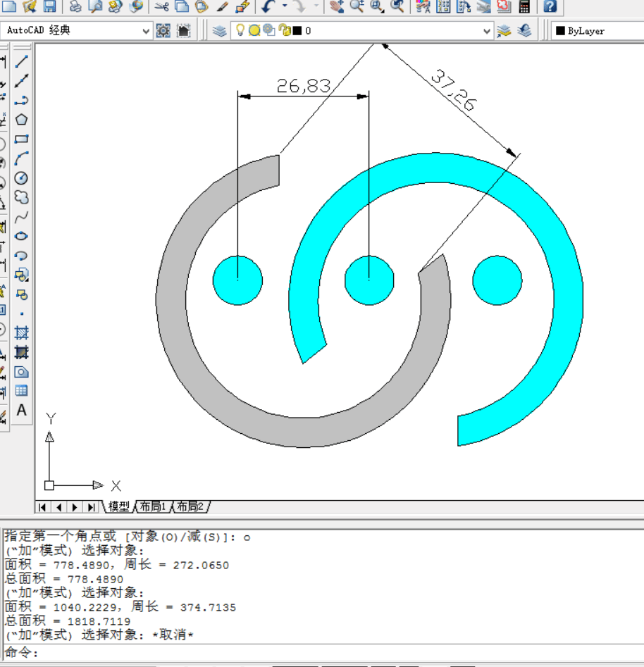Screen dimensions: 644x667
Task: Switch to the 布局2 layout tab
Action: [190, 506]
